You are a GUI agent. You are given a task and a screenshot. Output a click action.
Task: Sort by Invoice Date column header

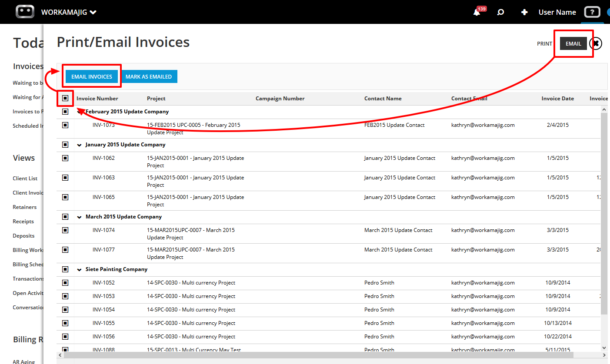click(x=557, y=99)
